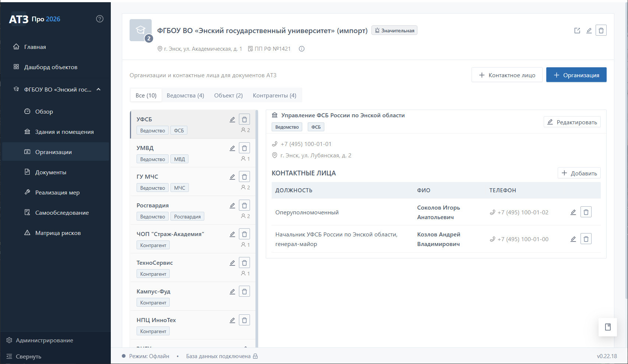Open the Самообследование section
Viewport: 628px width, 364px height.
click(x=56, y=213)
